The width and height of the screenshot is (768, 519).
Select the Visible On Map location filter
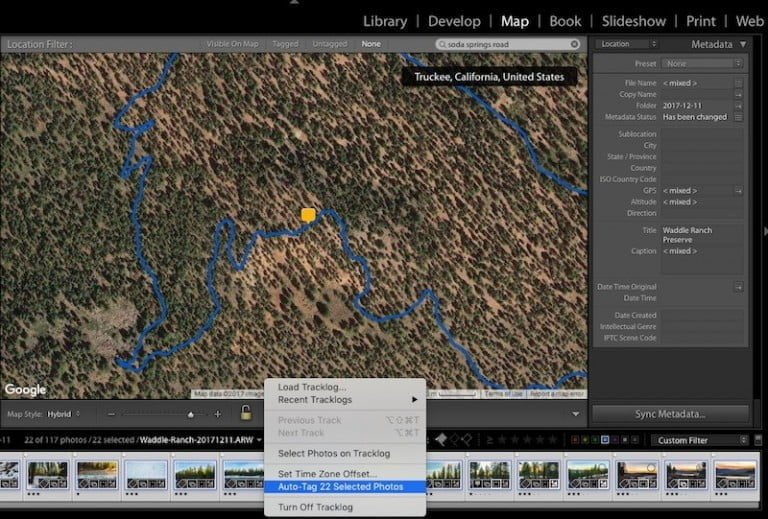[232, 44]
